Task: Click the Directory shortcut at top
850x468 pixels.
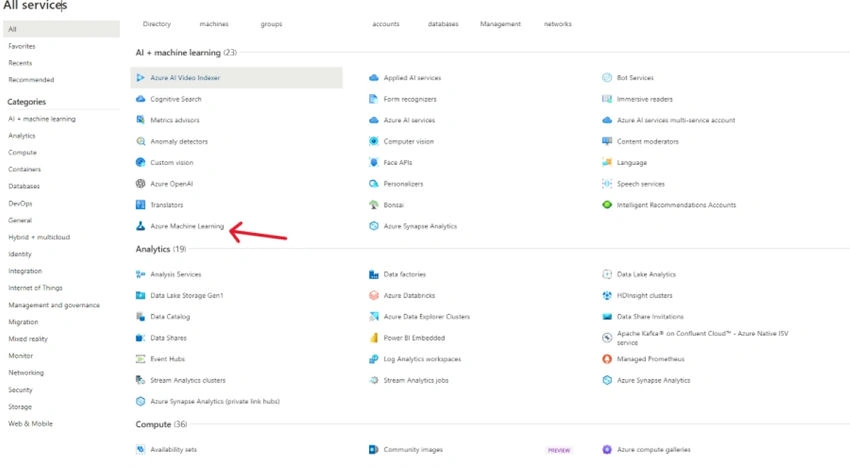Action: point(157,24)
